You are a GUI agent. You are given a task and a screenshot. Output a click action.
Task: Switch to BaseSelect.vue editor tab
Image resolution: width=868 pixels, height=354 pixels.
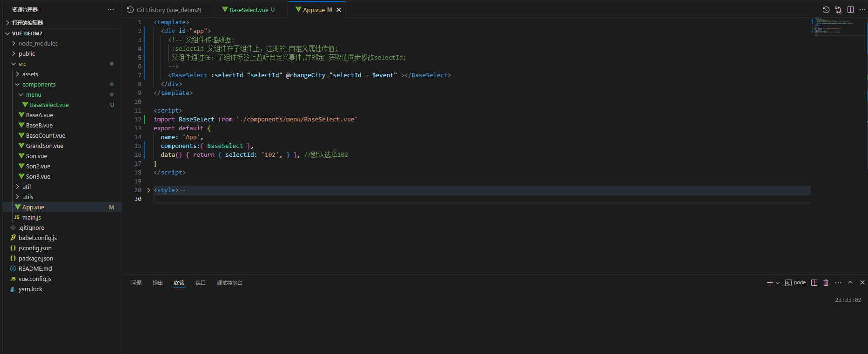(252, 10)
